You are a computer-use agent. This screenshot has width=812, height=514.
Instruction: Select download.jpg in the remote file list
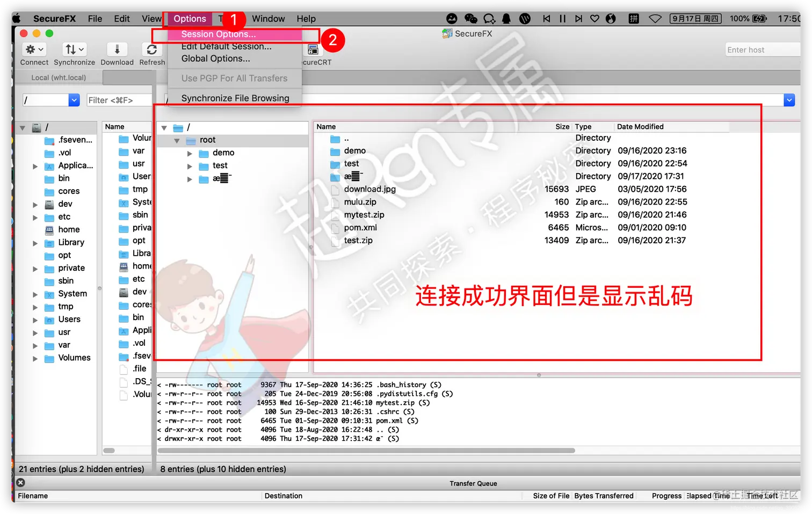coord(369,189)
